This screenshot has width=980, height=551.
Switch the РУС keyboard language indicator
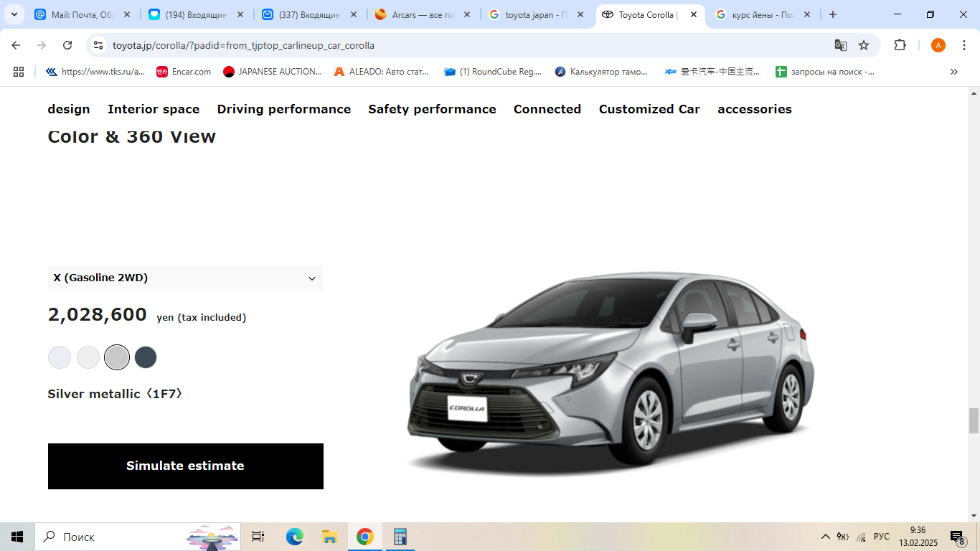[x=882, y=537]
